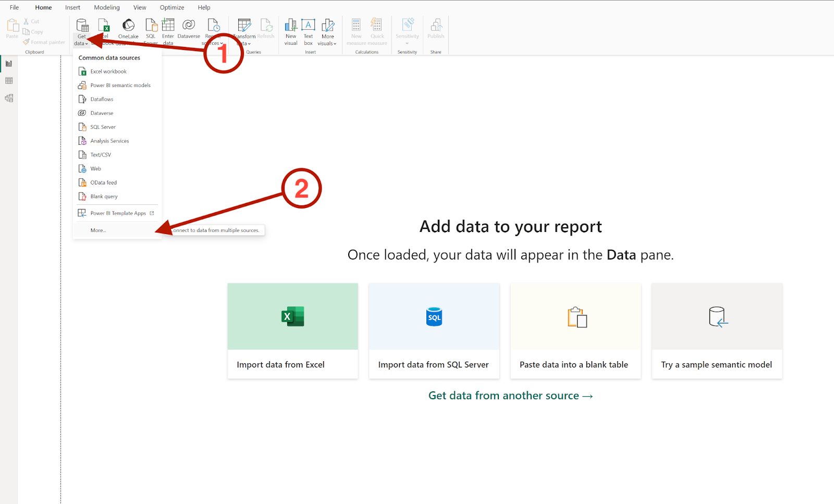Click the Get data cylinder icon
This screenshot has width=834, height=504.
(82, 25)
